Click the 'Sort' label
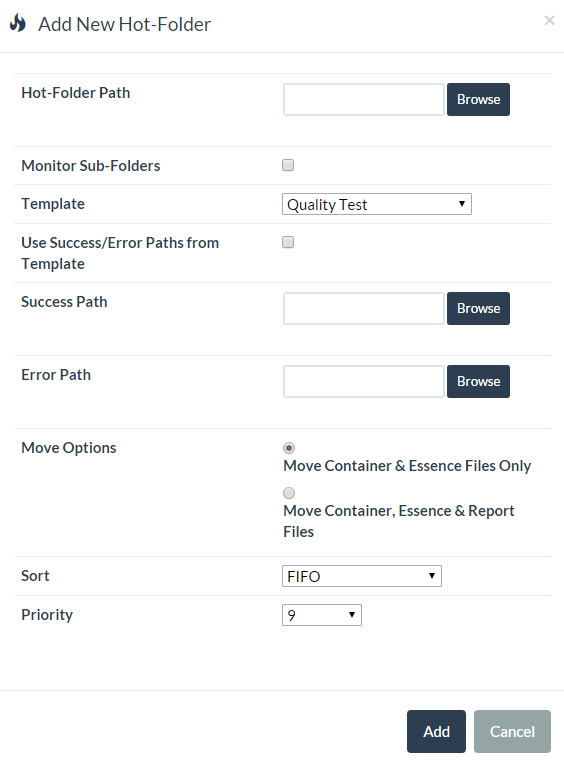564x760 pixels. point(35,576)
